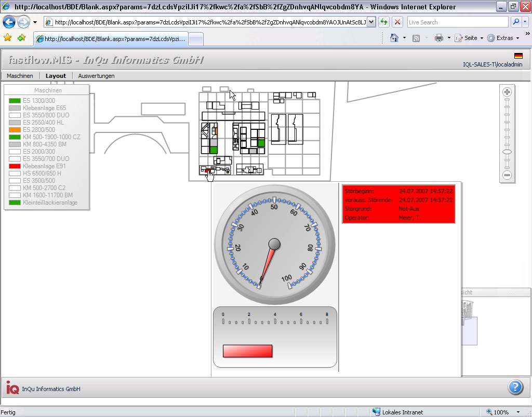This screenshot has height=417, width=532.
Task: Open the Maschinen menu item
Action: click(20, 76)
